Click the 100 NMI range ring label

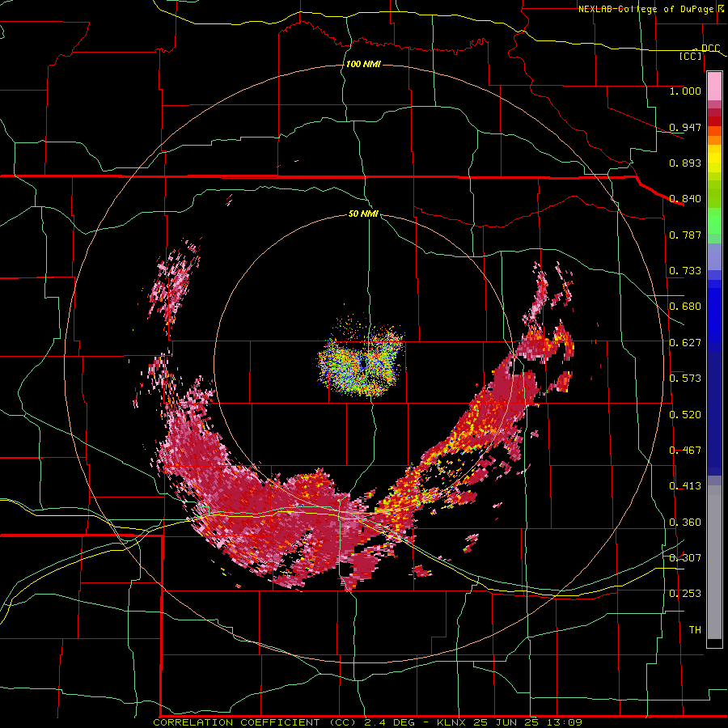pyautogui.click(x=363, y=64)
